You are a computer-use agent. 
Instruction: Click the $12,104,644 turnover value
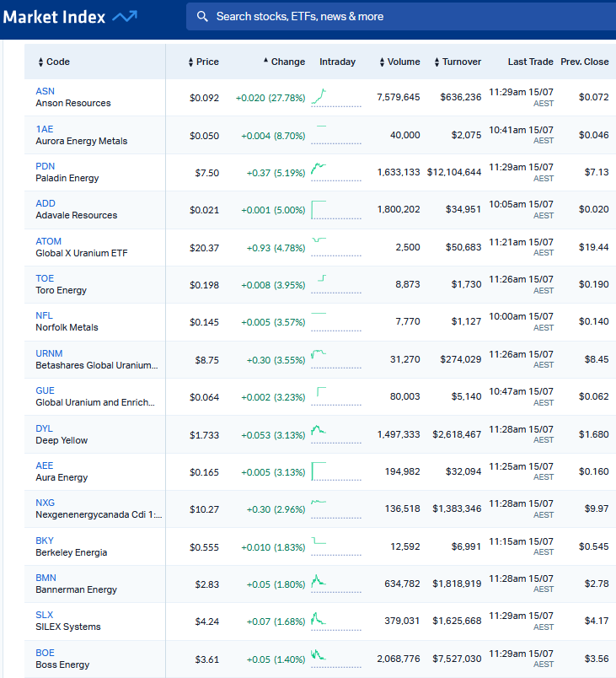454,172
